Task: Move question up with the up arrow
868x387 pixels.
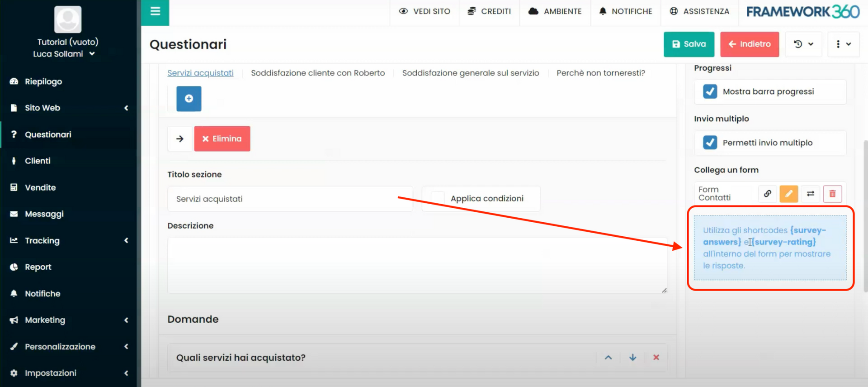Action: pyautogui.click(x=609, y=358)
